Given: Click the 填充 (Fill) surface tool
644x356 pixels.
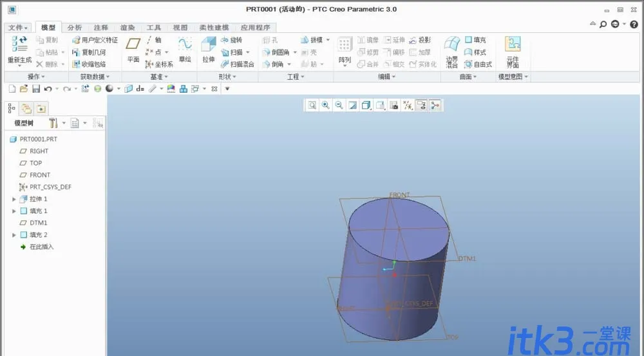Looking at the screenshot, I should 475,40.
